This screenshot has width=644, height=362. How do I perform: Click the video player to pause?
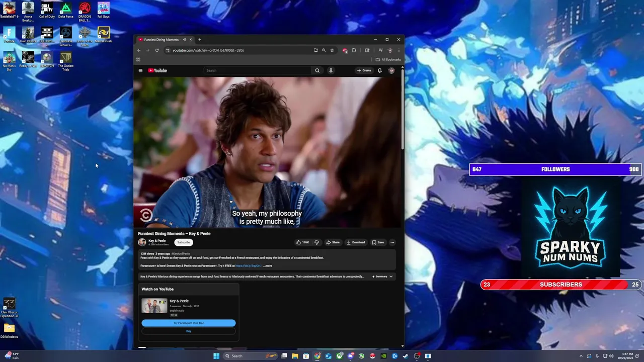268,152
